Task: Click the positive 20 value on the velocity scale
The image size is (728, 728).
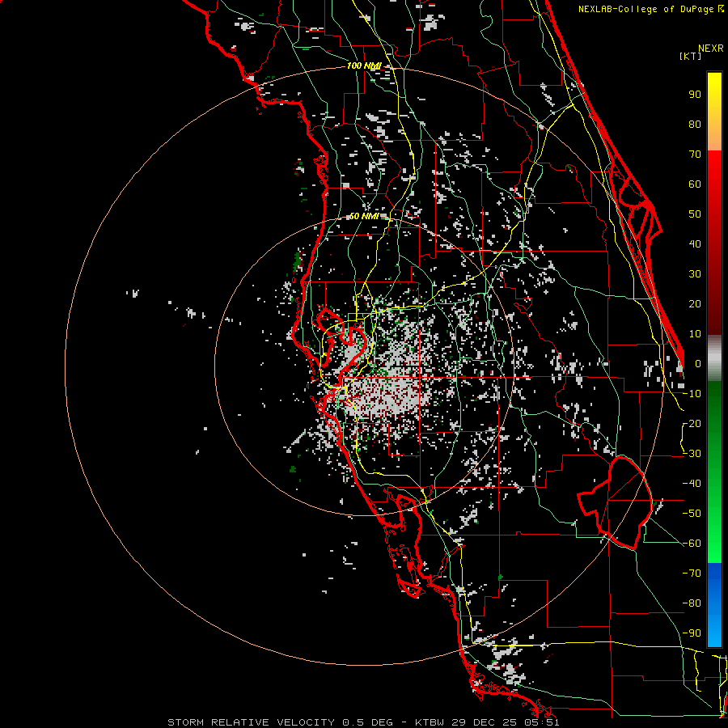Action: [x=695, y=304]
